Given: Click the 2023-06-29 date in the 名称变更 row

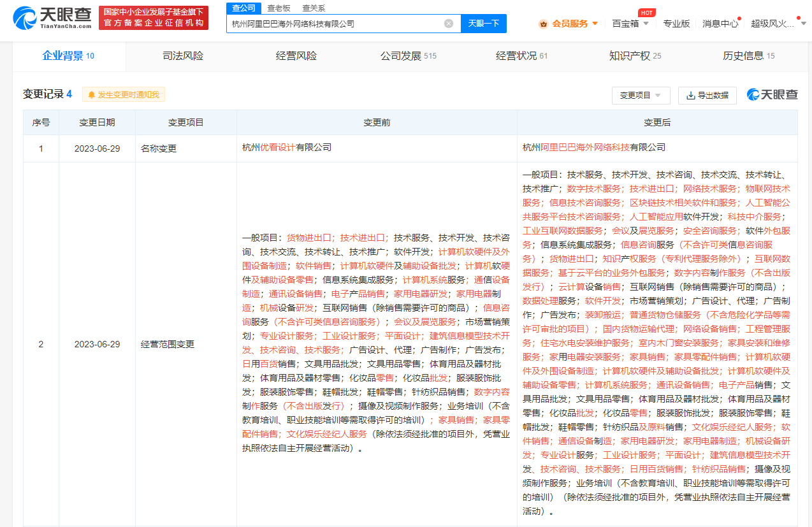Looking at the screenshot, I should [97, 148].
